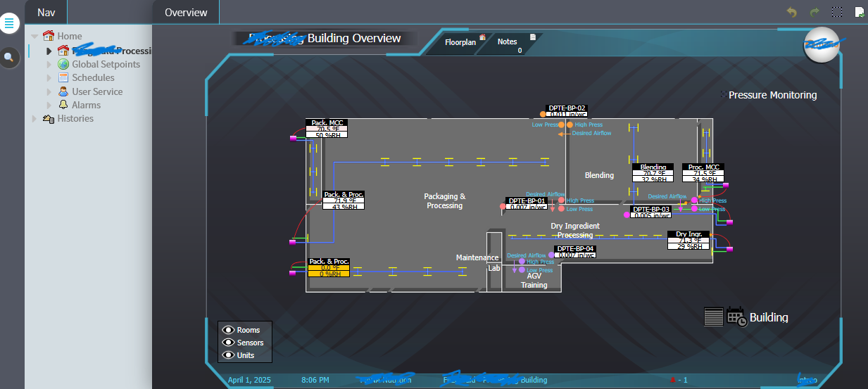The height and width of the screenshot is (389, 868).
Task: Click the document icon on the Notes tab
Action: 533,37
